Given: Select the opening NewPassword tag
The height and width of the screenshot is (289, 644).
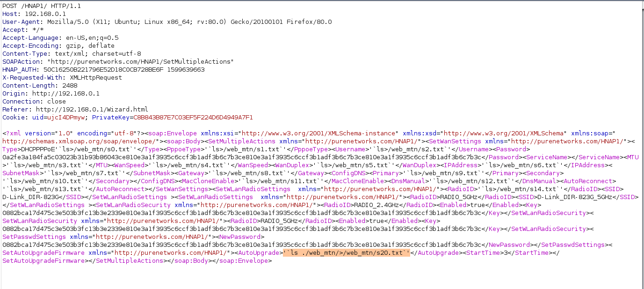Looking at the screenshot, I should coord(240,237).
